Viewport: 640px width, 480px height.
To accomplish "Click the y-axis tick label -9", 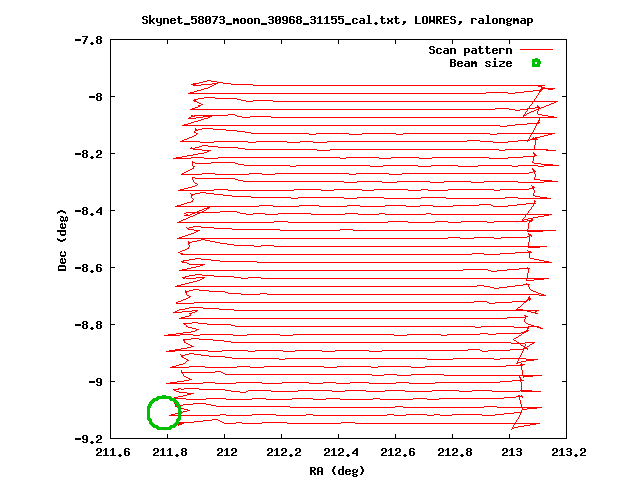I will coord(95,382).
